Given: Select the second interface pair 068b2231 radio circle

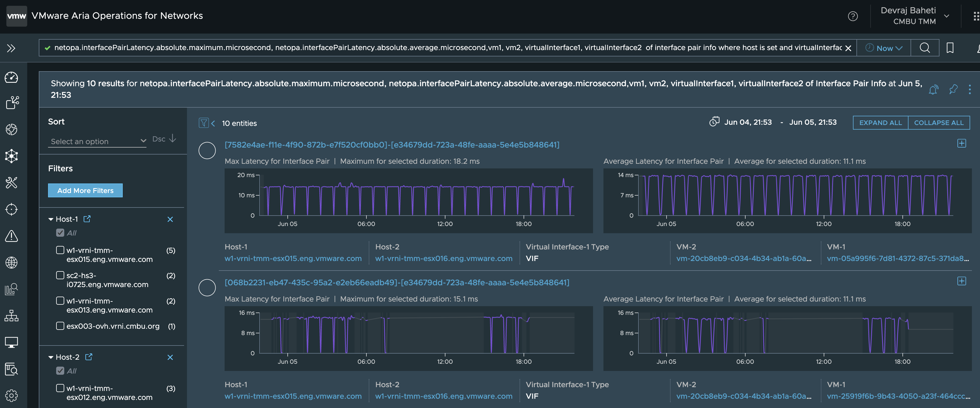Looking at the screenshot, I should pyautogui.click(x=207, y=288).
